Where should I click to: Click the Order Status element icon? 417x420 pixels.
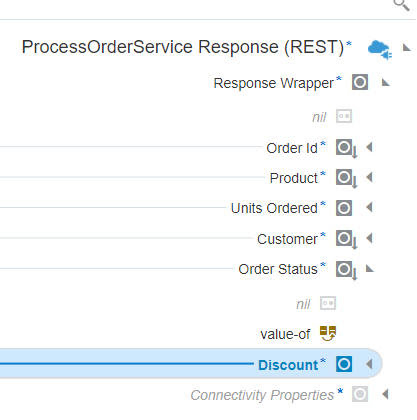pos(346,270)
